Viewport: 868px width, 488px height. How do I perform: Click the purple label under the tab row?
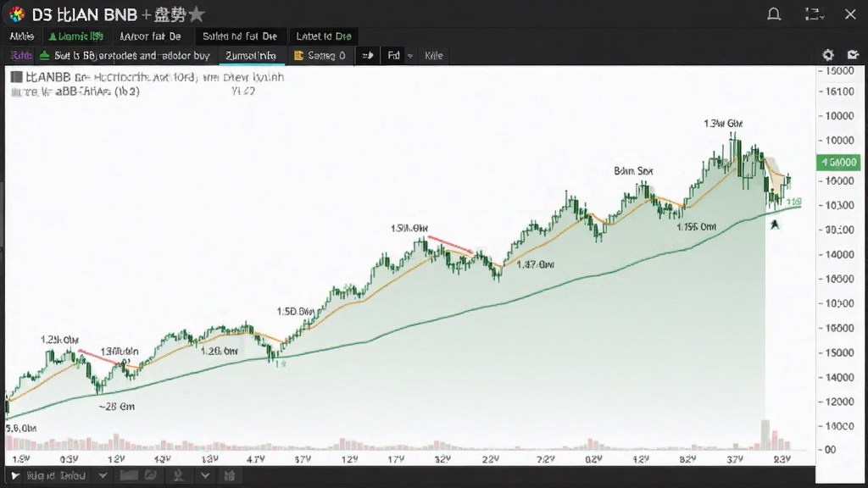(x=21, y=55)
